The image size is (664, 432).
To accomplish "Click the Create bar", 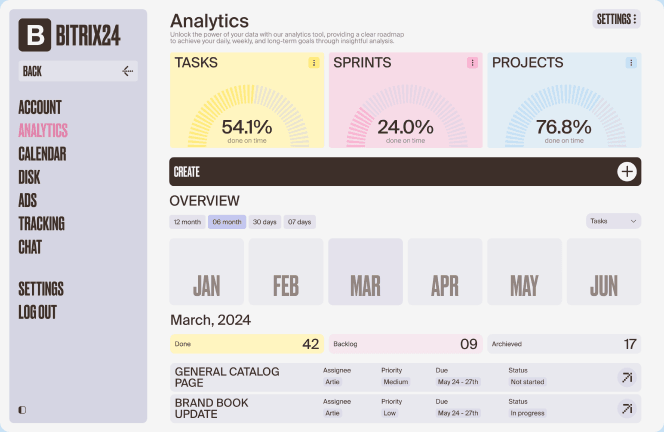I will 405,172.
